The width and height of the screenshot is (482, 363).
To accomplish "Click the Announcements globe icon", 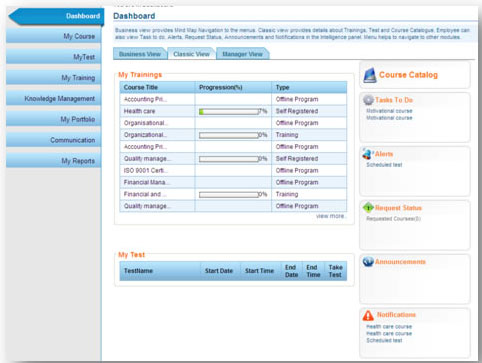I will point(368,262).
